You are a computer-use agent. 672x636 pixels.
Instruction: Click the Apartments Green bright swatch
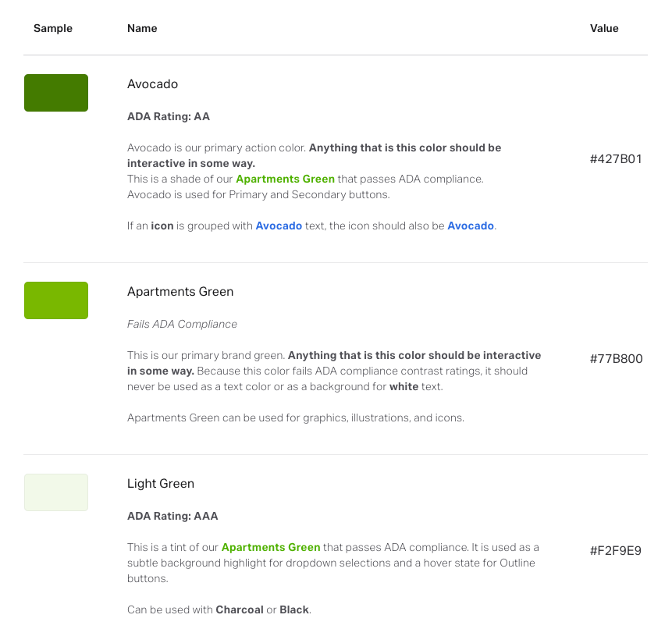coord(56,300)
